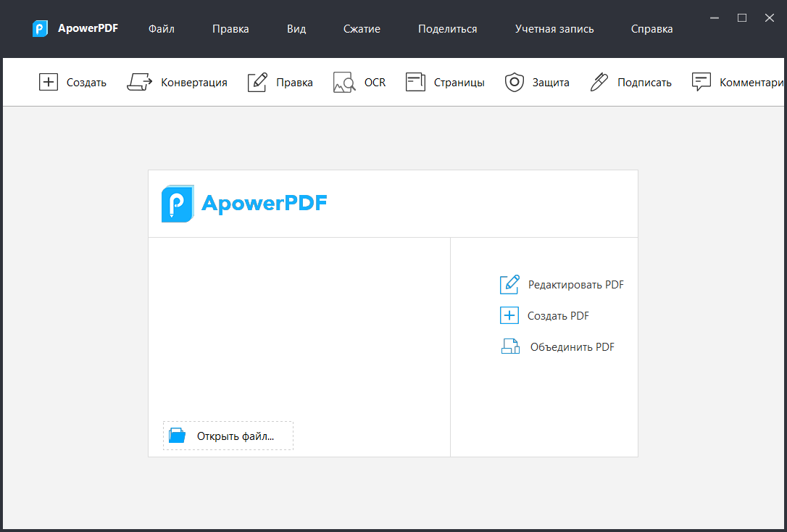This screenshot has height=532, width=787.
Task: Click the ApowerPDF logo in title bar
Action: click(x=41, y=29)
